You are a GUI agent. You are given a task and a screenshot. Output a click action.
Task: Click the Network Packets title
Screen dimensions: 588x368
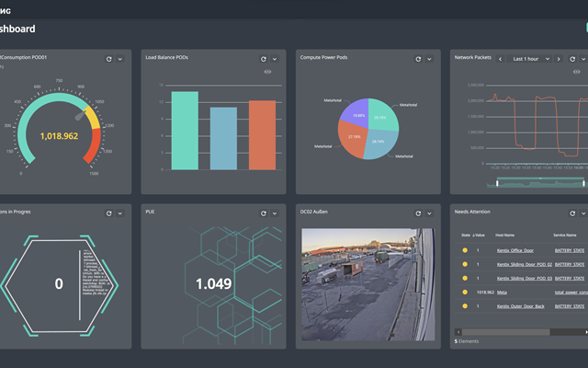(472, 57)
